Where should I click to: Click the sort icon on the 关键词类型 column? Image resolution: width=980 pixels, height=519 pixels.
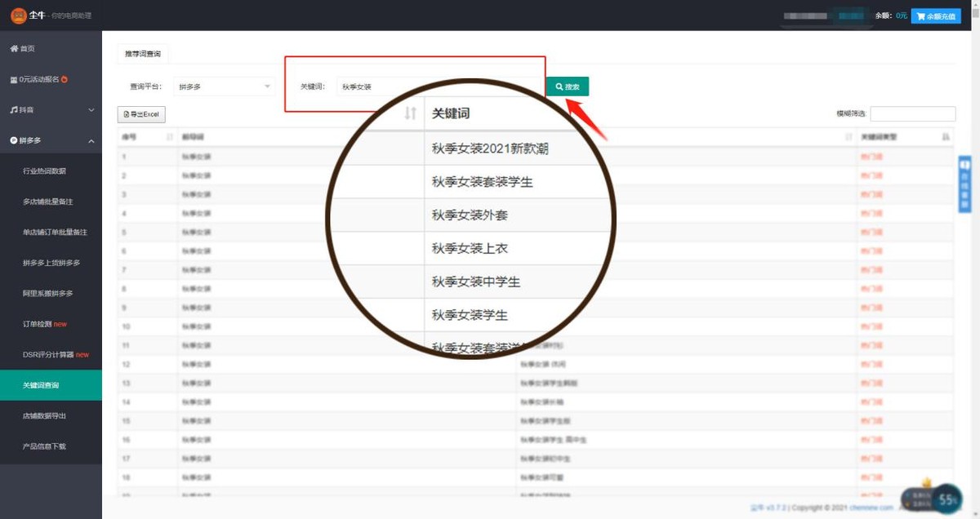[x=945, y=136]
